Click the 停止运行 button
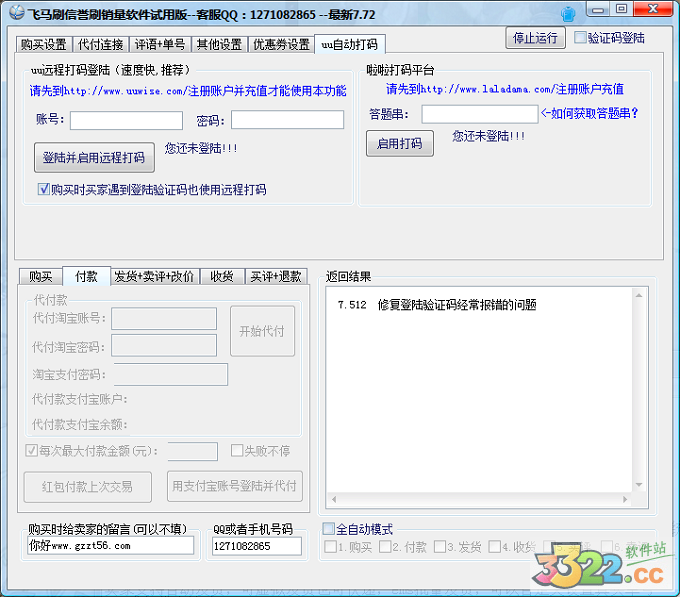 click(x=535, y=38)
